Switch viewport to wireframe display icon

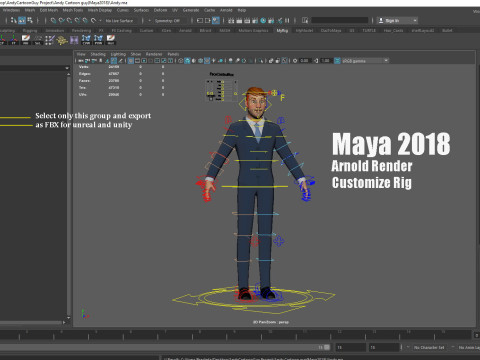181,61
